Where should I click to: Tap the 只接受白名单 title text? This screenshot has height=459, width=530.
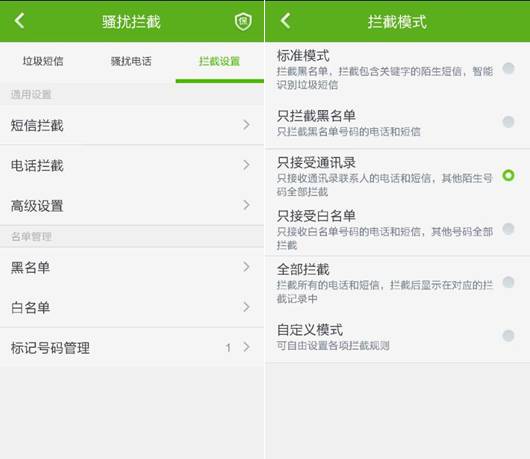pos(316,216)
